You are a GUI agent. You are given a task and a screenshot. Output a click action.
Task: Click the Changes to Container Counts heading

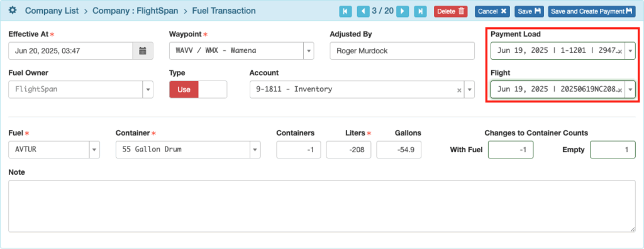536,133
